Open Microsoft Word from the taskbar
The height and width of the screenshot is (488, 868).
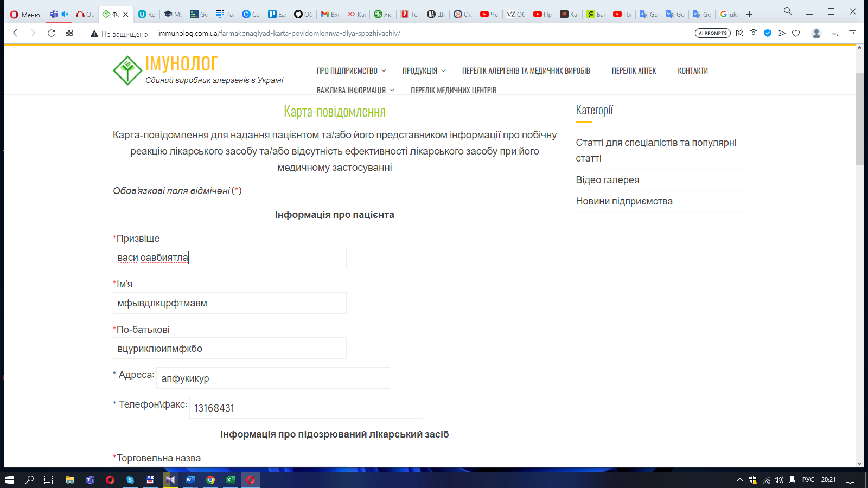(x=190, y=480)
